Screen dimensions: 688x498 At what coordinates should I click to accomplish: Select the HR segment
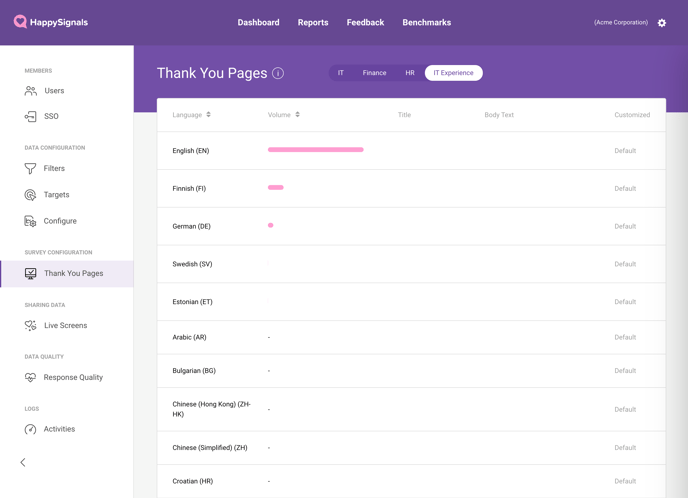(410, 73)
